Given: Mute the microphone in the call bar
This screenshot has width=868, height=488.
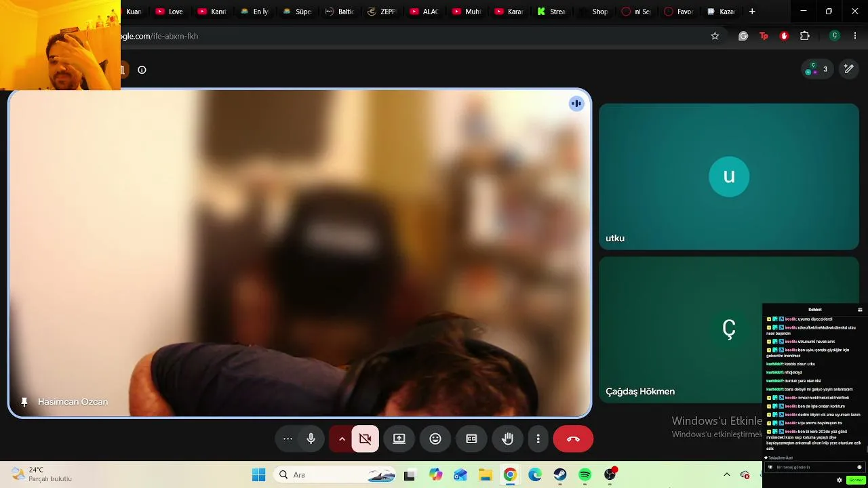Looking at the screenshot, I should (311, 439).
